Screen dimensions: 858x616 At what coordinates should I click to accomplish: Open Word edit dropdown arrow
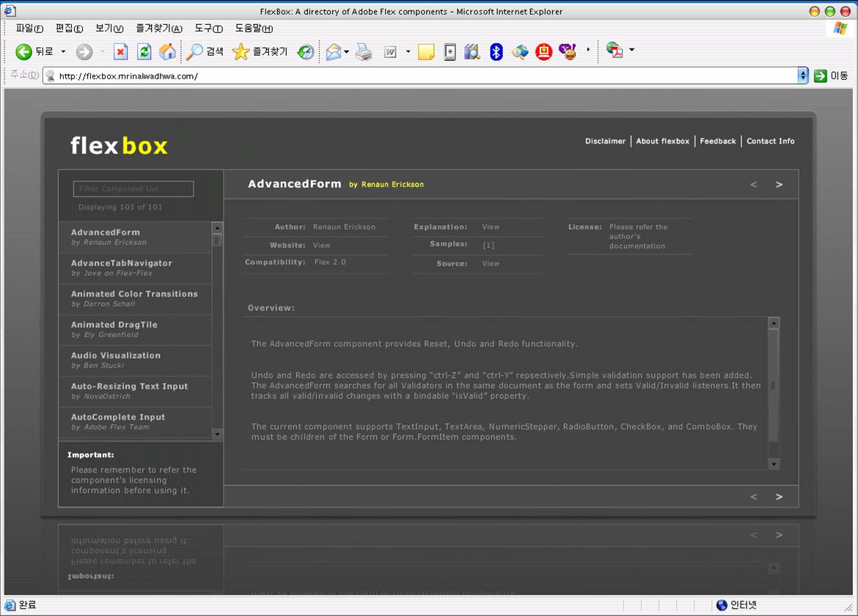tap(408, 52)
